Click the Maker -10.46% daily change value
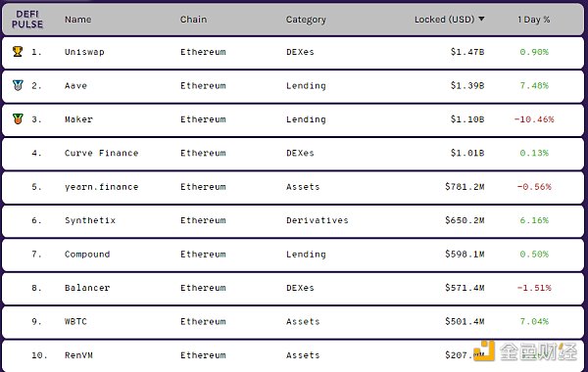 click(x=534, y=119)
